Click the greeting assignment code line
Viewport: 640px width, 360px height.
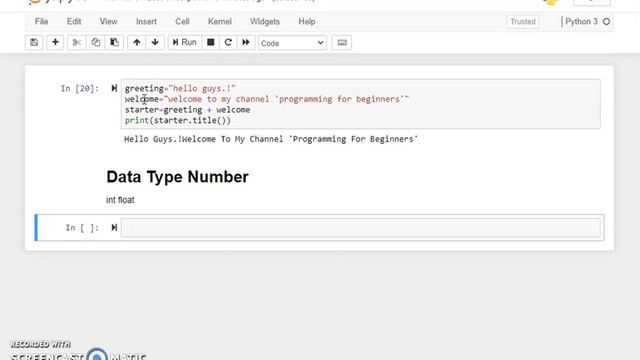pos(180,88)
